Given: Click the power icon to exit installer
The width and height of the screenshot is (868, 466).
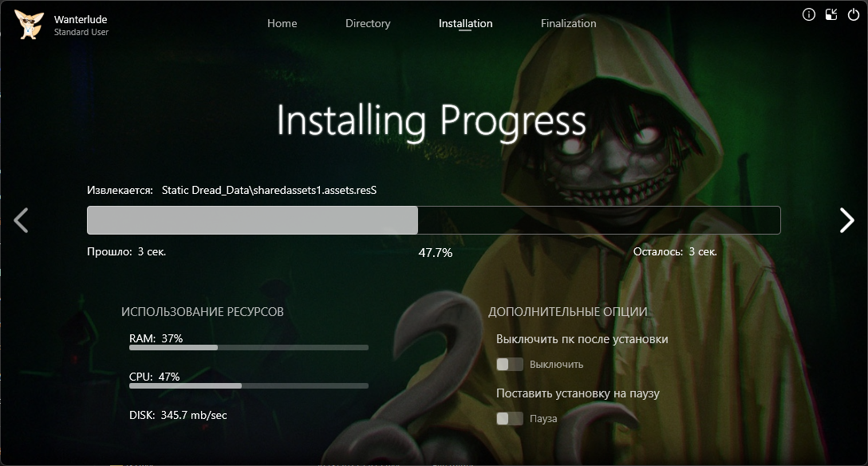Looking at the screenshot, I should pyautogui.click(x=854, y=14).
